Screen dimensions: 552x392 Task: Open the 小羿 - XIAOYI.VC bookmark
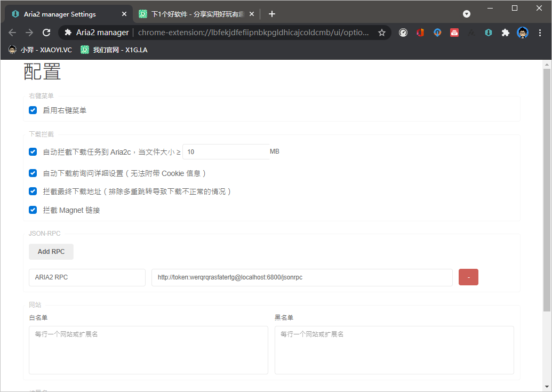pyautogui.click(x=40, y=50)
